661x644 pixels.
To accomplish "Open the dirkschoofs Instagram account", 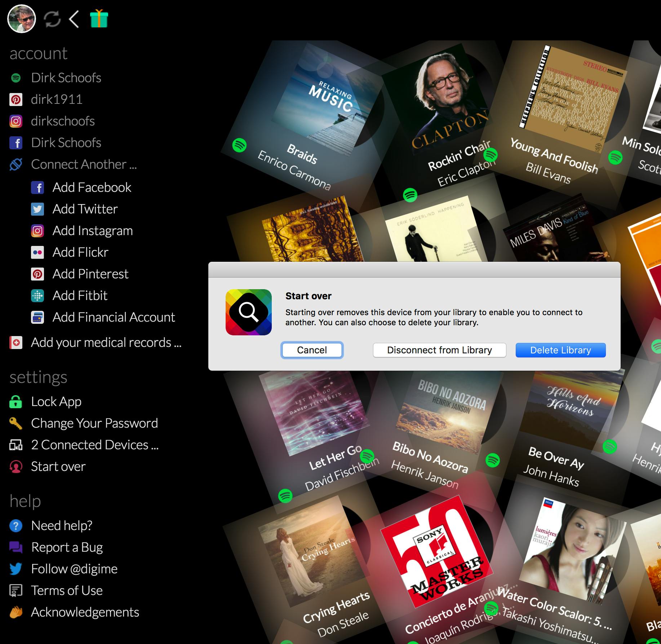I will point(63,121).
